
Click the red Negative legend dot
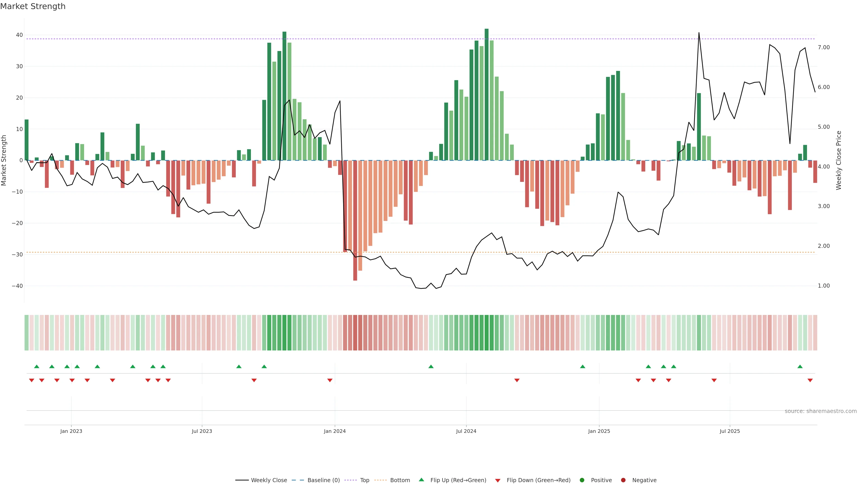tap(623, 480)
